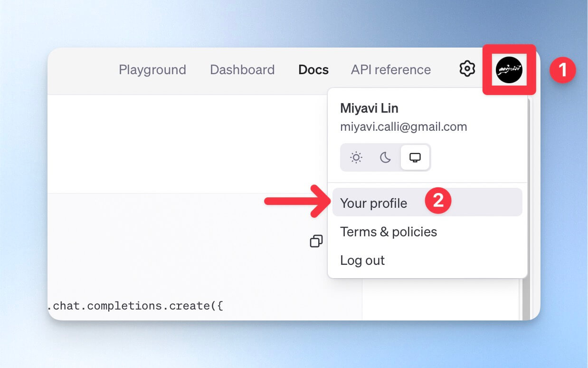Switch to the moon dark theme

pos(385,157)
